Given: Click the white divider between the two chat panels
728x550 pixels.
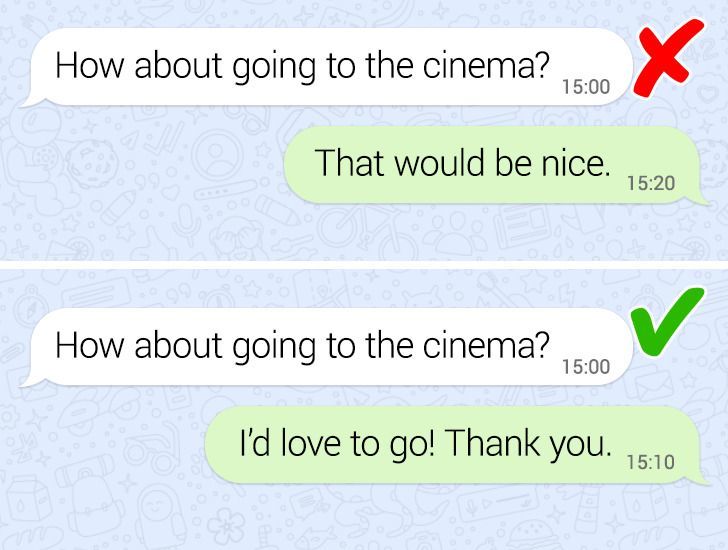Looking at the screenshot, I should 364,265.
